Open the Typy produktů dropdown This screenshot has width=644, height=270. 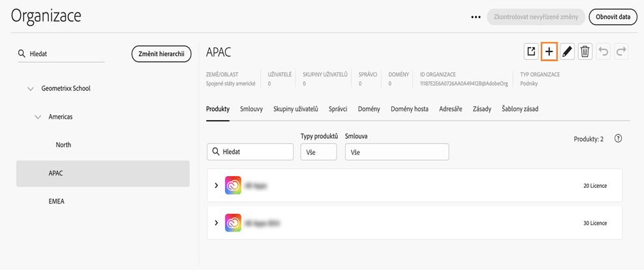pyautogui.click(x=318, y=152)
